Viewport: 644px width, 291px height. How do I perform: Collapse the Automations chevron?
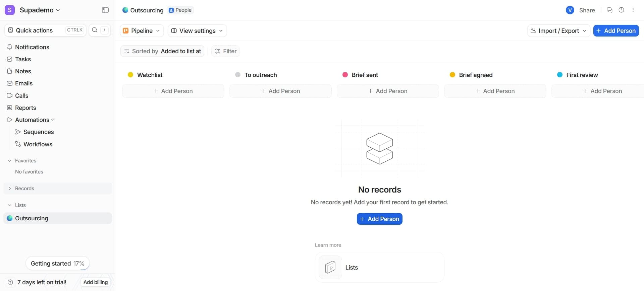click(x=53, y=120)
